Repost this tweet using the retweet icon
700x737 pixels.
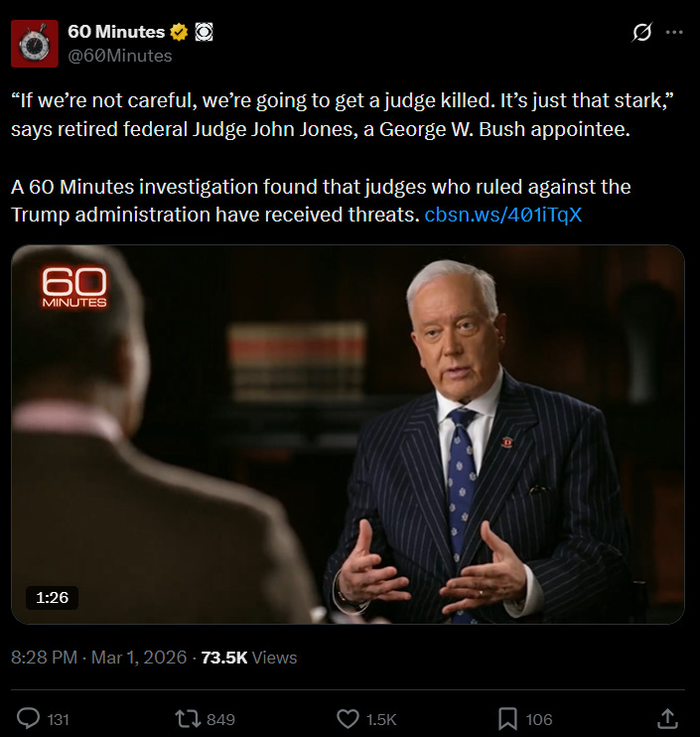click(188, 719)
